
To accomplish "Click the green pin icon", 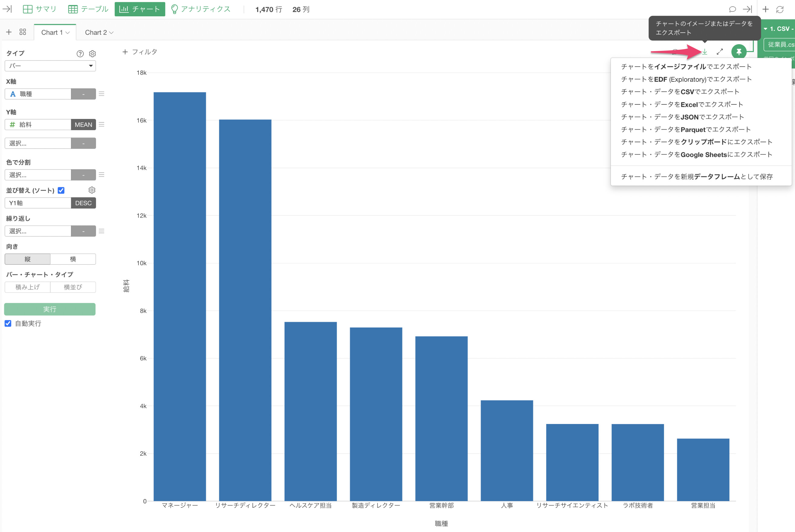I will click(x=739, y=51).
